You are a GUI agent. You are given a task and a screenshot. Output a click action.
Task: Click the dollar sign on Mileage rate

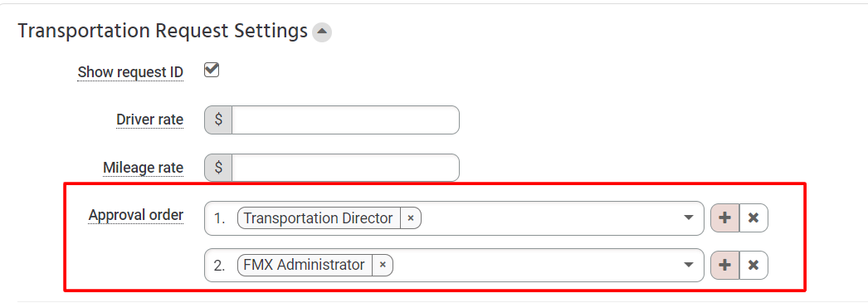click(219, 168)
